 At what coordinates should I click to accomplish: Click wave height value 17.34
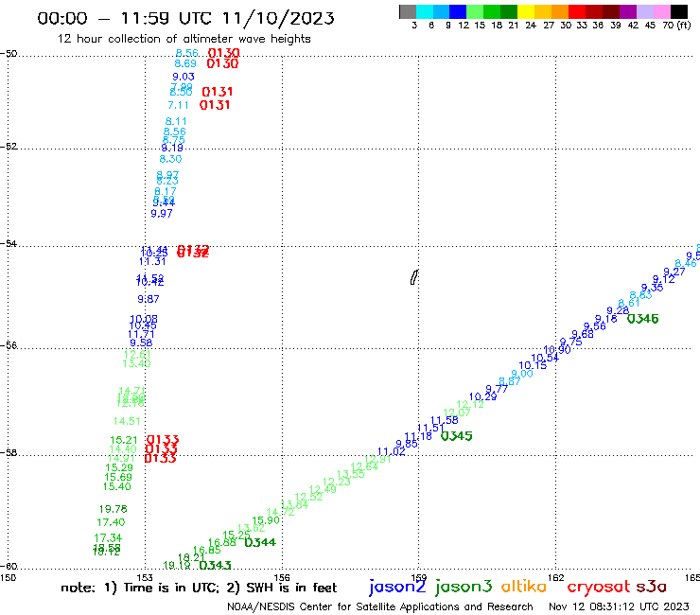click(108, 537)
